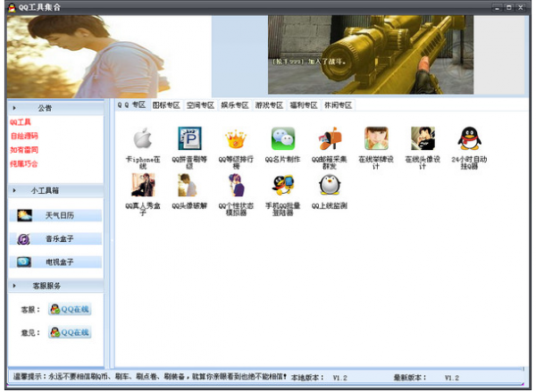Click the weather icon beside 天气日历
This screenshot has height=392, width=536.
click(x=24, y=215)
